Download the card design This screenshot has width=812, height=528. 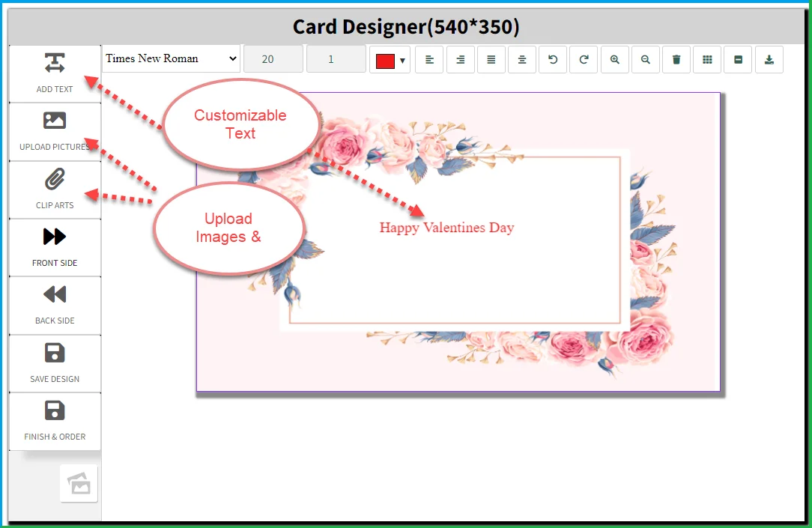[x=769, y=59]
